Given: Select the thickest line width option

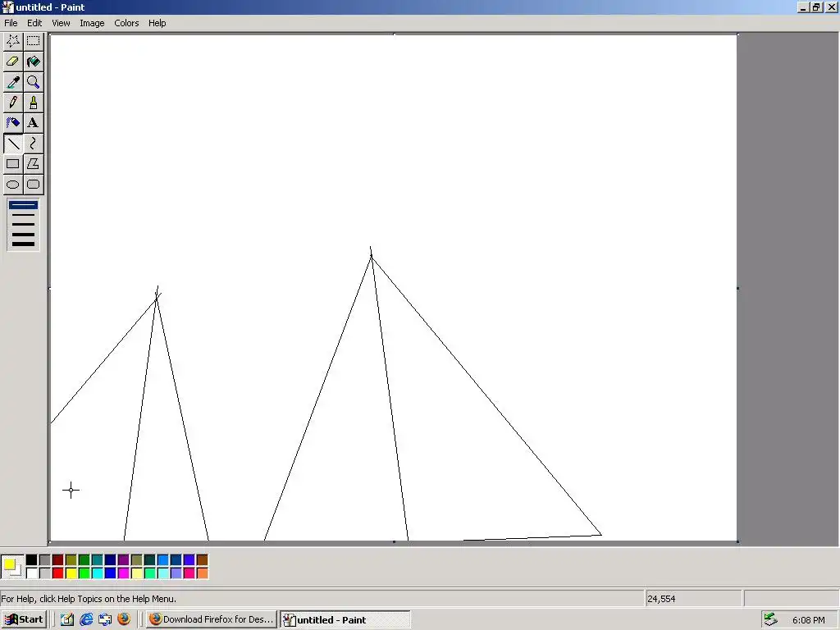Looking at the screenshot, I should [x=23, y=244].
